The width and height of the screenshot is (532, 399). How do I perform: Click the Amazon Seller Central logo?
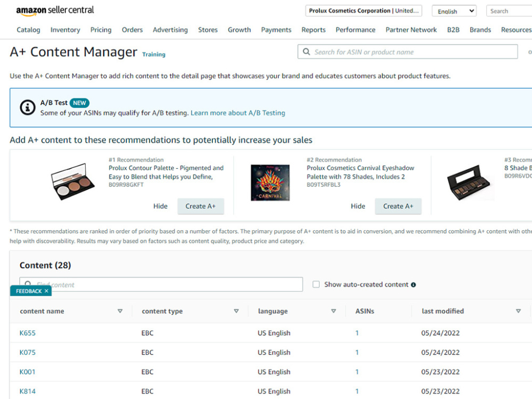(55, 11)
